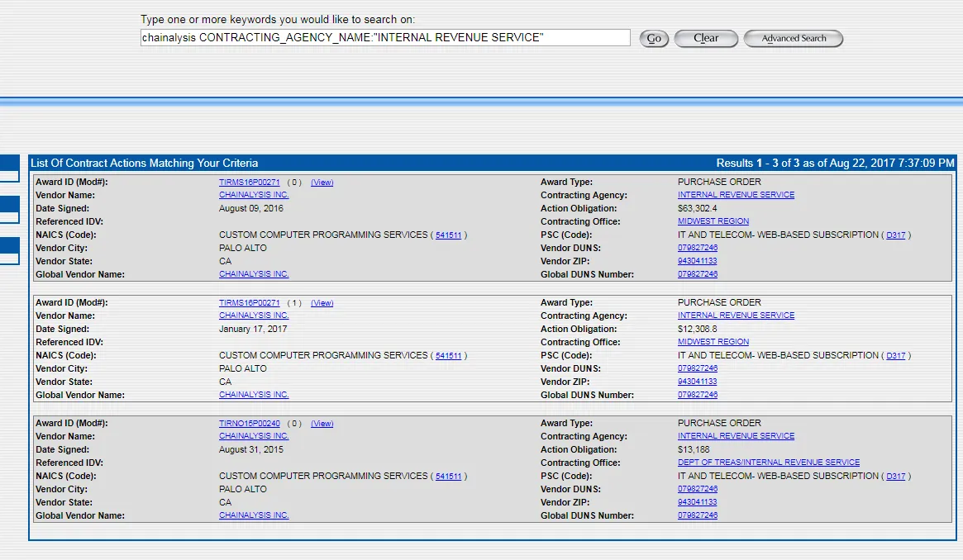
Task: Open Vendor ZIP 943041133 in first result
Action: [x=697, y=261]
